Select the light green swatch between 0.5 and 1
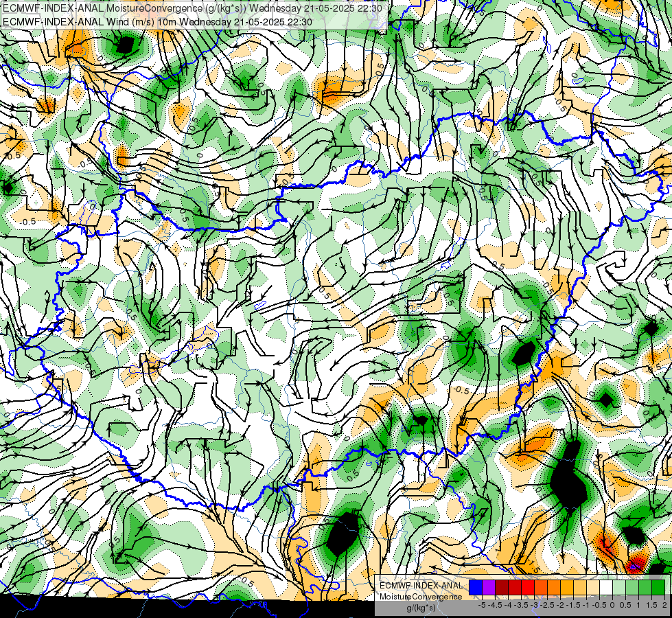The image size is (672, 618). coord(632,587)
